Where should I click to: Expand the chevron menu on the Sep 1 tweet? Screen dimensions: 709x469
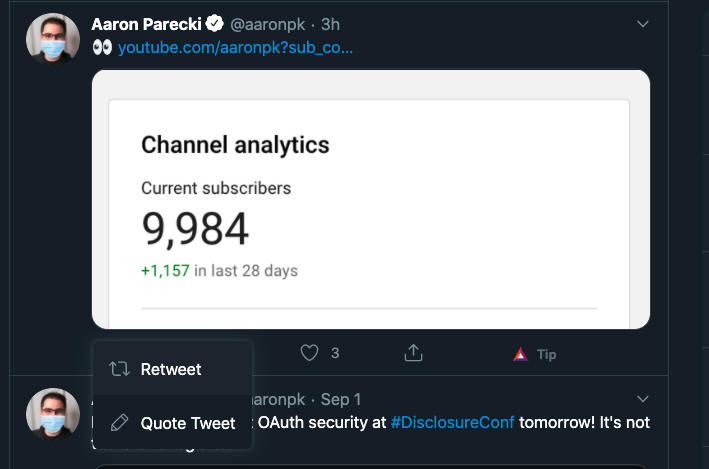pos(643,399)
